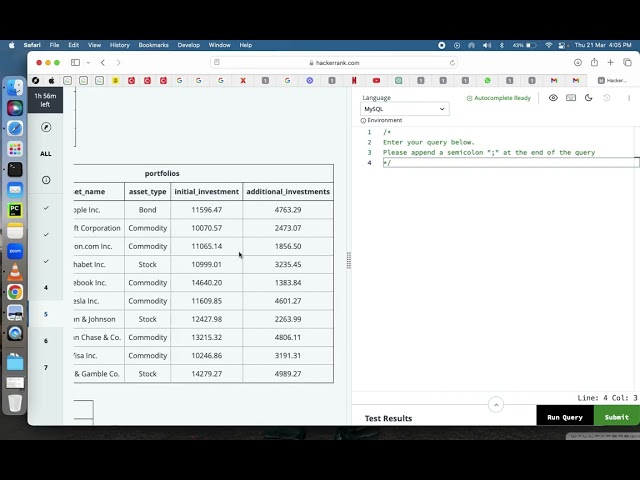Go to question 5 in sidebar
This screenshot has width=640, height=480.
coord(46,314)
